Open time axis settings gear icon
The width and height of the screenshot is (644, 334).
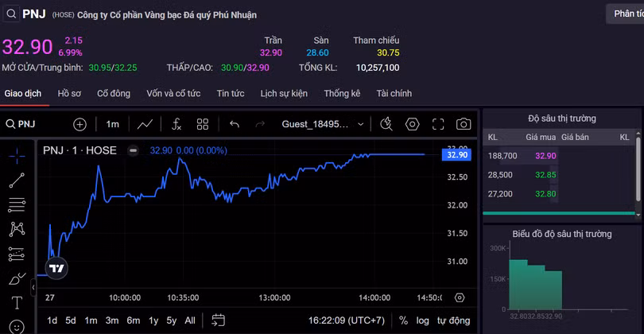tap(460, 297)
